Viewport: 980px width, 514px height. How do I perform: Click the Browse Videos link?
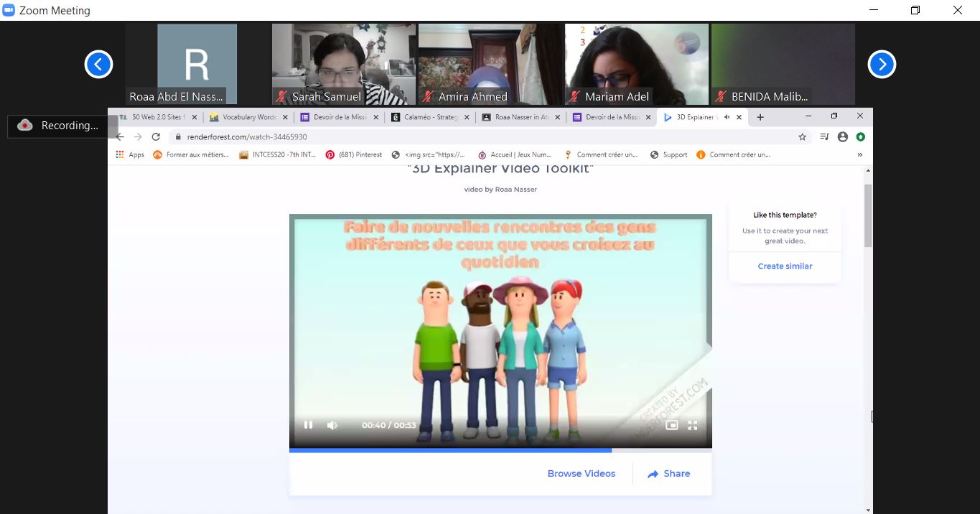point(581,474)
